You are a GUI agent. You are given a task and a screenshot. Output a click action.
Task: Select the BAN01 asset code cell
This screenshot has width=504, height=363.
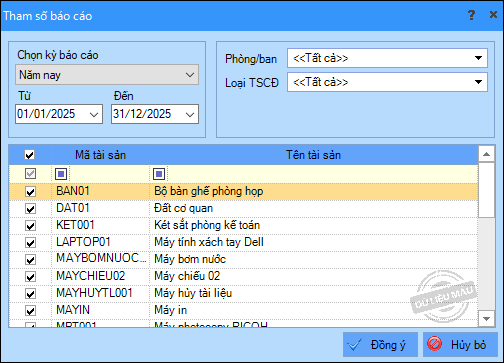click(x=100, y=191)
